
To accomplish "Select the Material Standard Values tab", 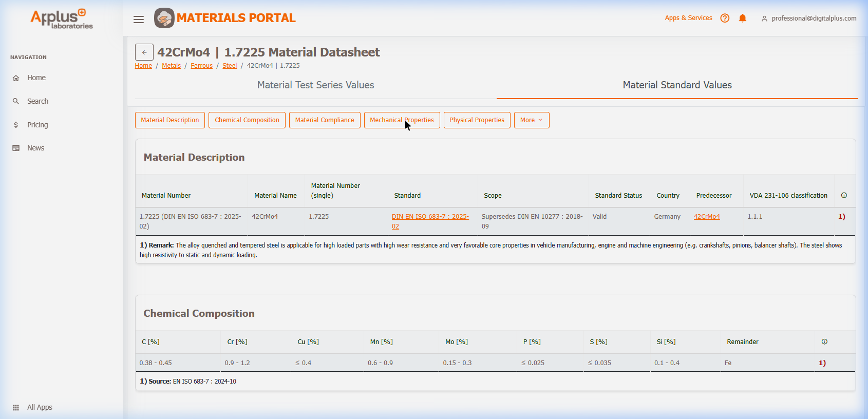I will [677, 85].
